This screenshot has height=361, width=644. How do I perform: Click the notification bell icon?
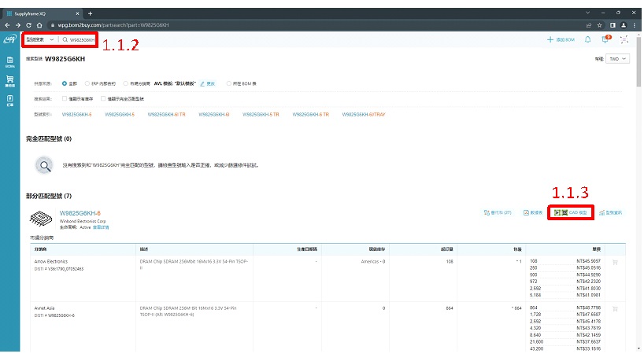pyautogui.click(x=588, y=39)
